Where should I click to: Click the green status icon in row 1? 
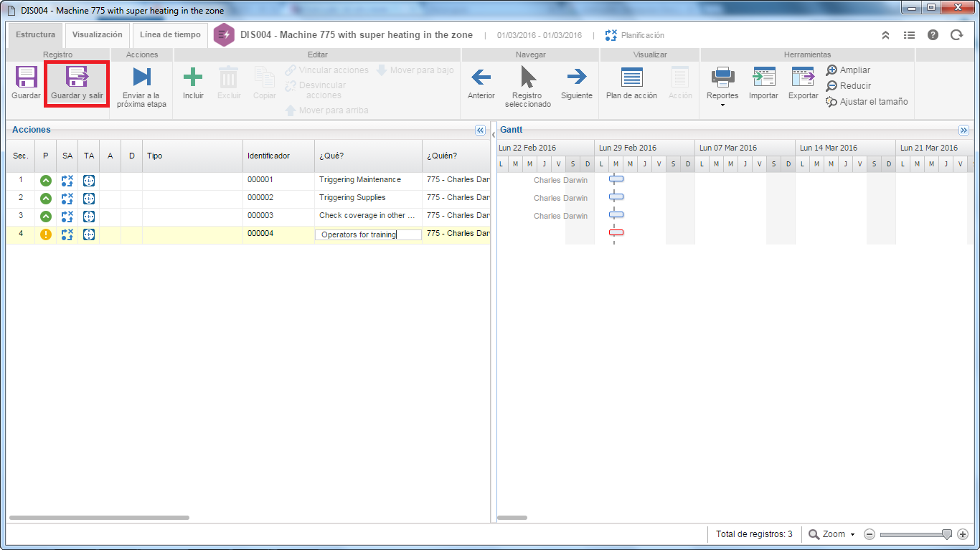pyautogui.click(x=46, y=181)
